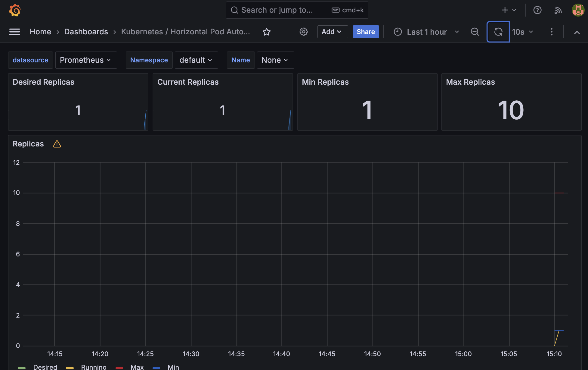The height and width of the screenshot is (370, 588).
Task: Open the default Namespace dropdown
Action: coord(196,60)
